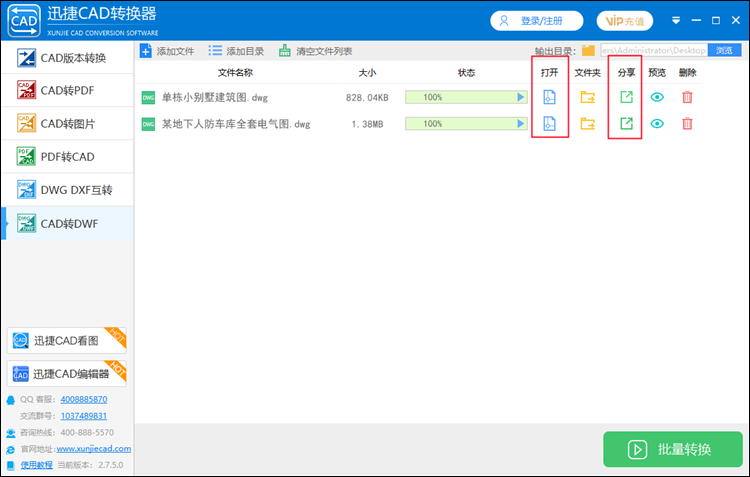Click the yellow output directory folder icon
This screenshot has width=750, height=477.
click(588, 50)
